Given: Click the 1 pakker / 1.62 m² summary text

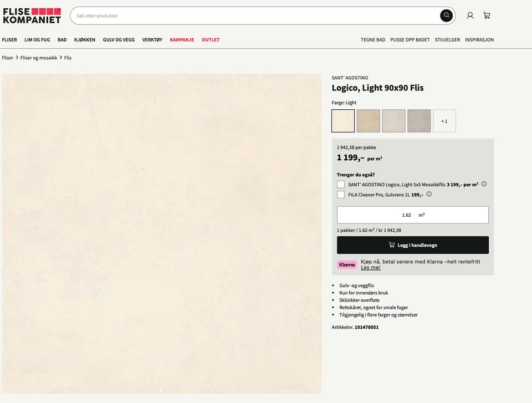Looking at the screenshot, I should (x=369, y=230).
